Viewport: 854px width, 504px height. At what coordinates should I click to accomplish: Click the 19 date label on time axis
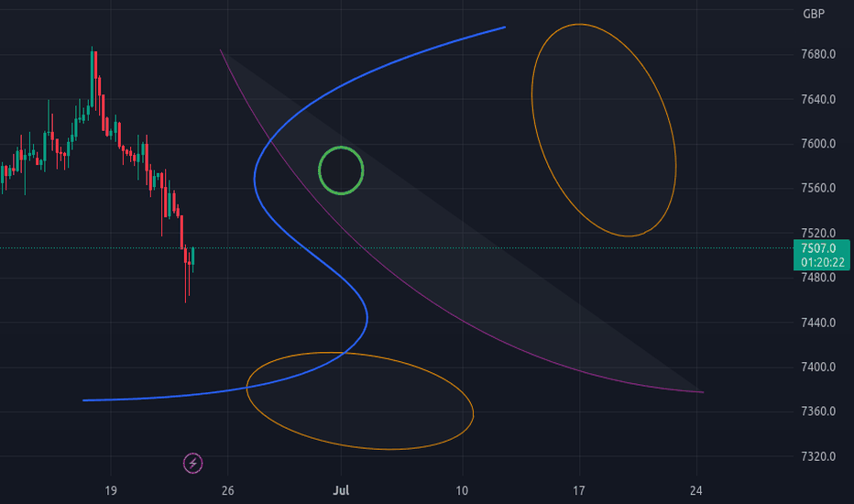tap(111, 490)
